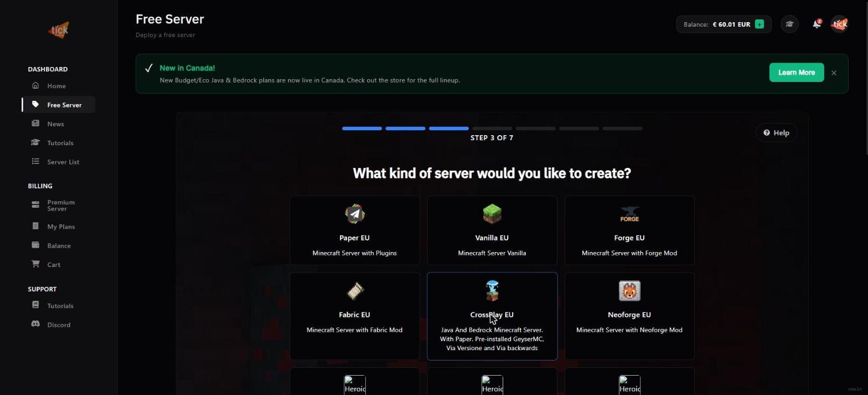Click the Home house icon
Viewport: 868px width, 395px height.
click(x=35, y=85)
